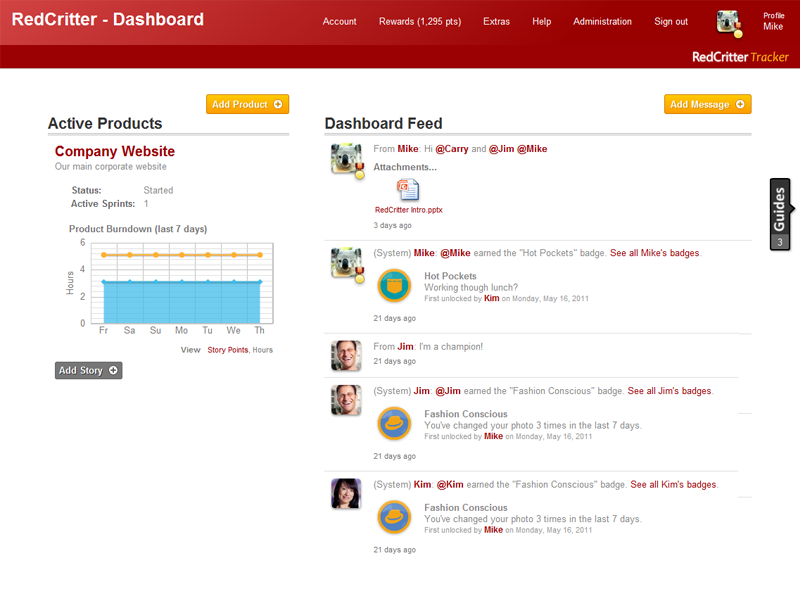Click See all Mike's badges link
Image resolution: width=800 pixels, height=600 pixels.
(655, 253)
